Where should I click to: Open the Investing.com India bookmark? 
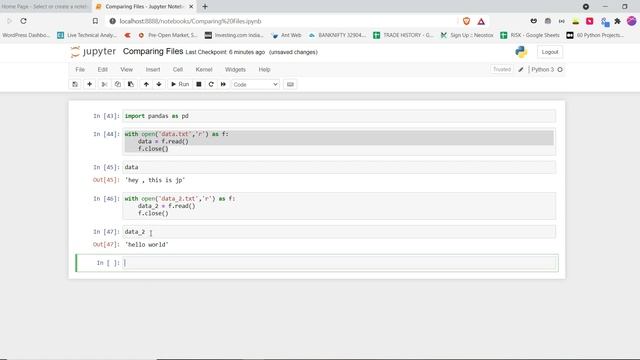coord(234,36)
